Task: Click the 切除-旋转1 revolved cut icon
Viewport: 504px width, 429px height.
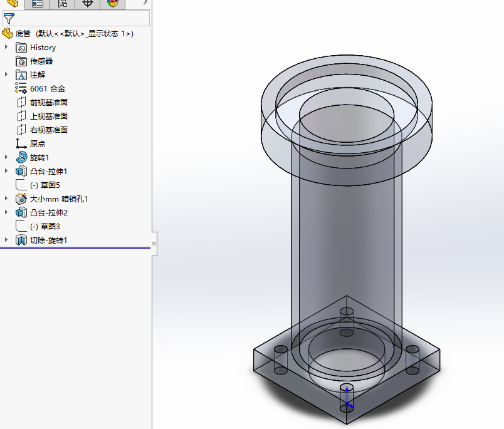Action: [x=21, y=240]
